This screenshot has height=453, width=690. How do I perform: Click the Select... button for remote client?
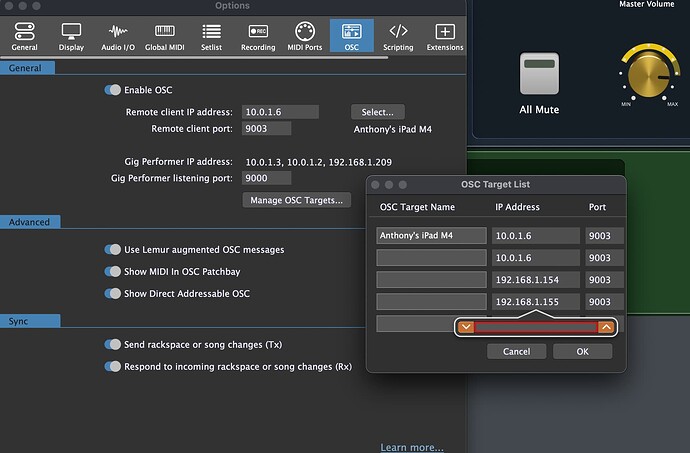point(378,112)
